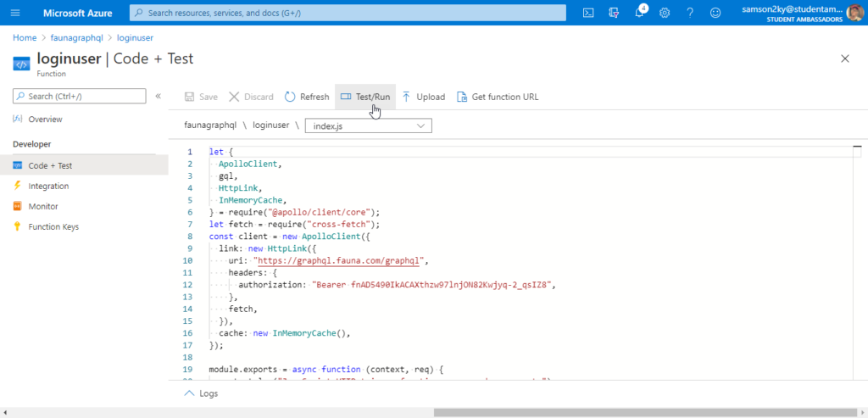Click the Integration lightning icon

[x=17, y=186]
